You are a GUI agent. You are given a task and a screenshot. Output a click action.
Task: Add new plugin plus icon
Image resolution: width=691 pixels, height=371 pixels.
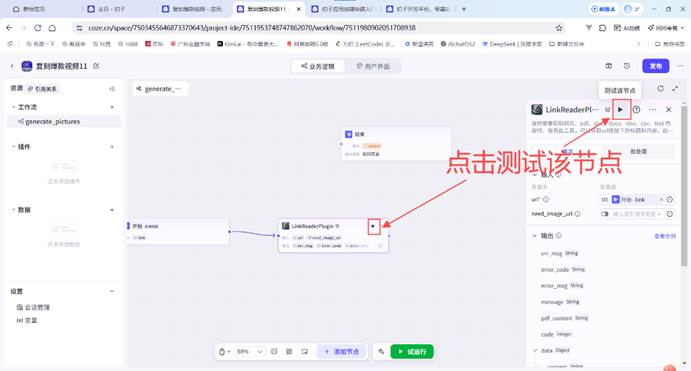(112, 147)
